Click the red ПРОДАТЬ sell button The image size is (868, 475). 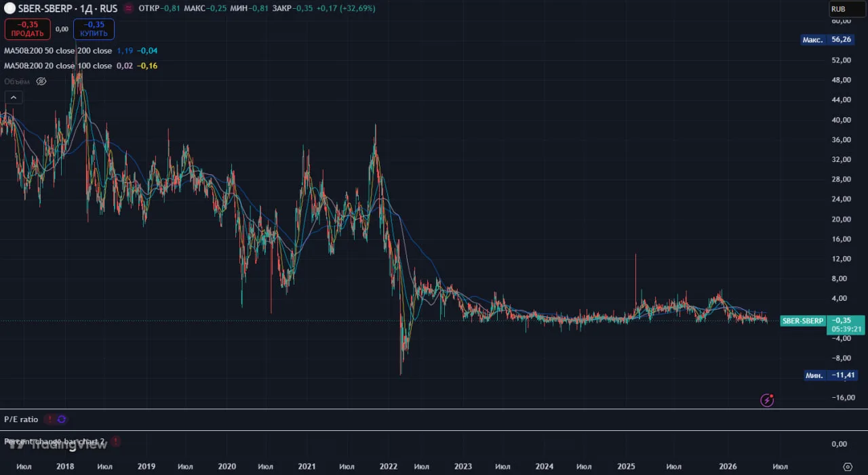pos(27,29)
